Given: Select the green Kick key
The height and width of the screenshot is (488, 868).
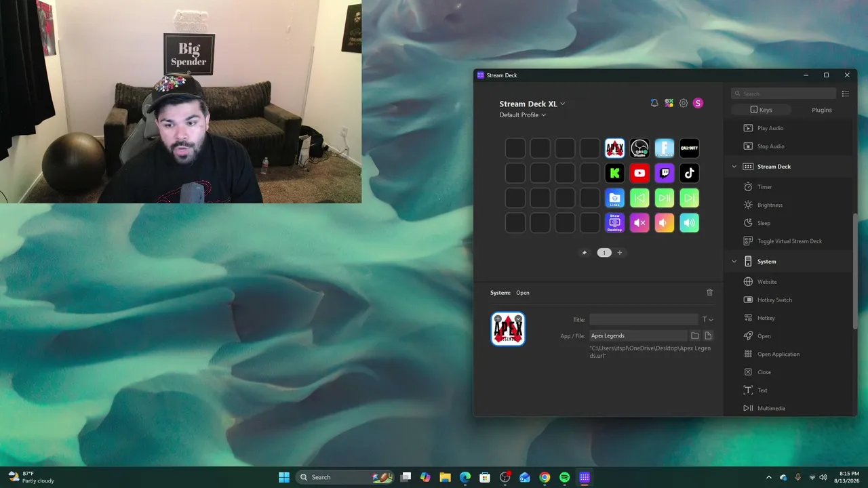Looking at the screenshot, I should coord(614,174).
